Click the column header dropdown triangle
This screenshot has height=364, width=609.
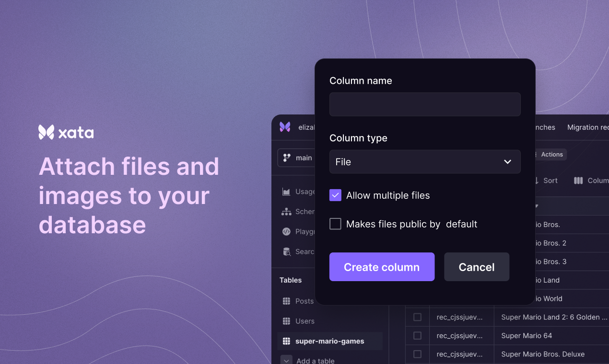pos(537,206)
